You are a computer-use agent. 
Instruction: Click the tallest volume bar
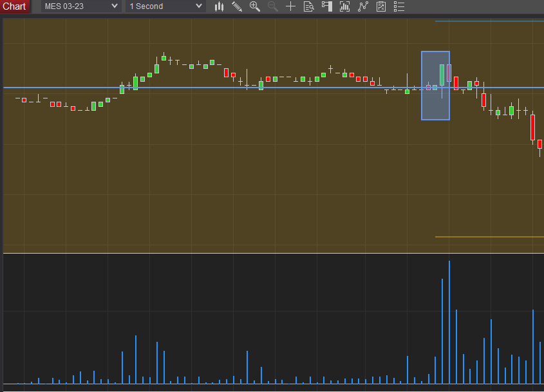click(x=449, y=322)
